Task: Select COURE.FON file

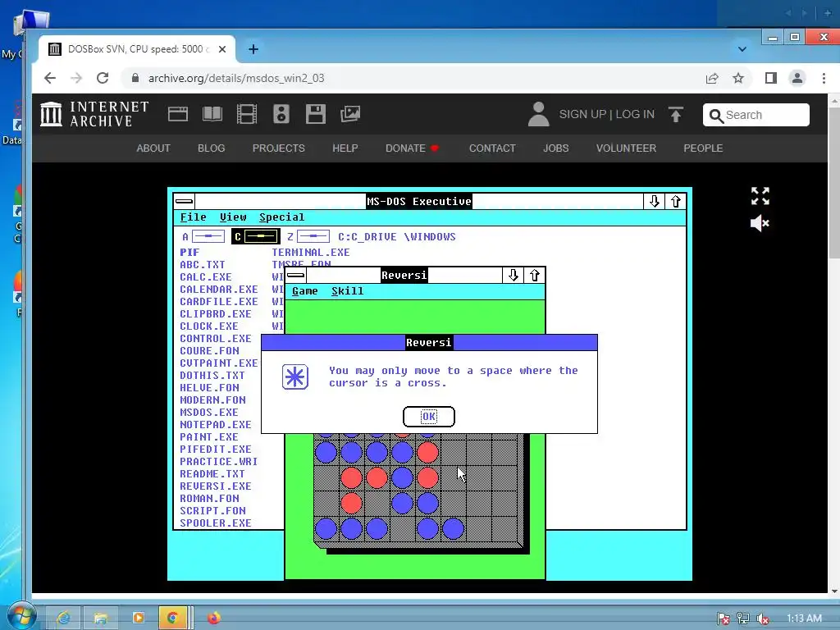Action: pos(209,351)
